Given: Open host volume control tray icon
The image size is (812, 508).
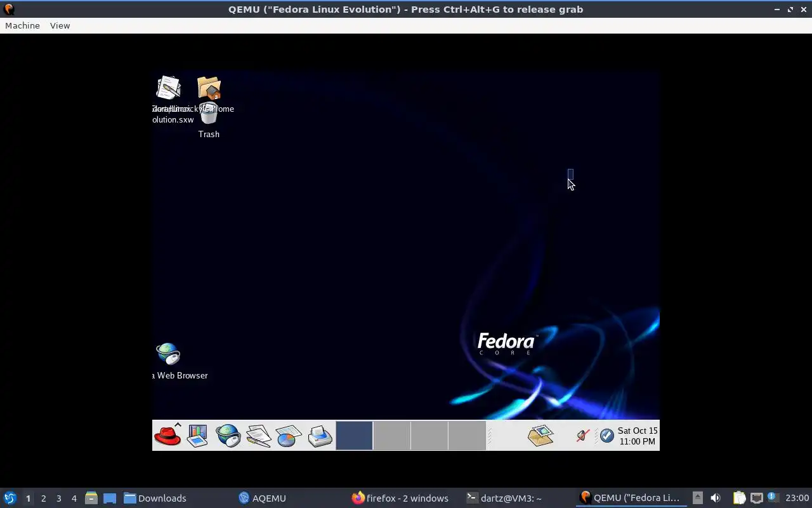Looking at the screenshot, I should (716, 498).
